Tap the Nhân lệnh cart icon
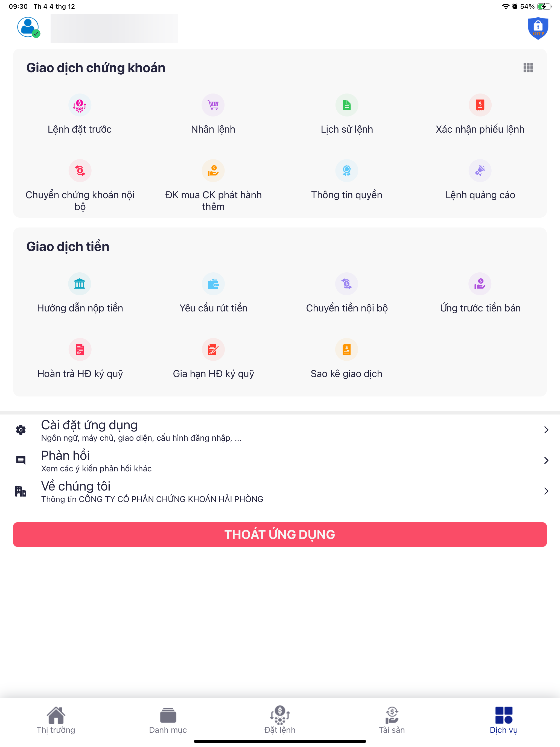The width and height of the screenshot is (560, 747). pyautogui.click(x=213, y=105)
